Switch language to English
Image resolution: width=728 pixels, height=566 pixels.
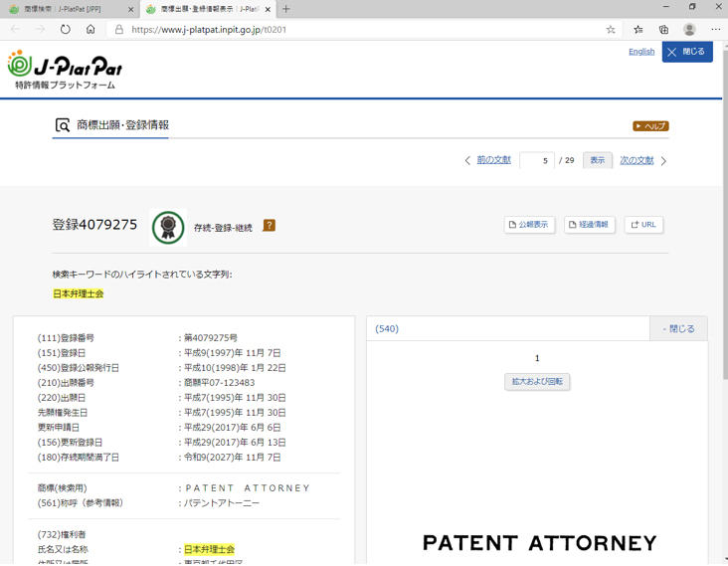(641, 52)
